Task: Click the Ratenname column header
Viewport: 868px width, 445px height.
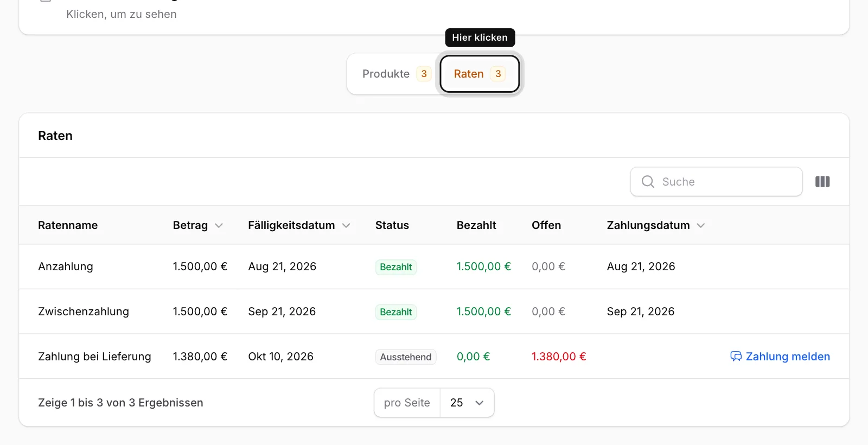Action: click(68, 225)
